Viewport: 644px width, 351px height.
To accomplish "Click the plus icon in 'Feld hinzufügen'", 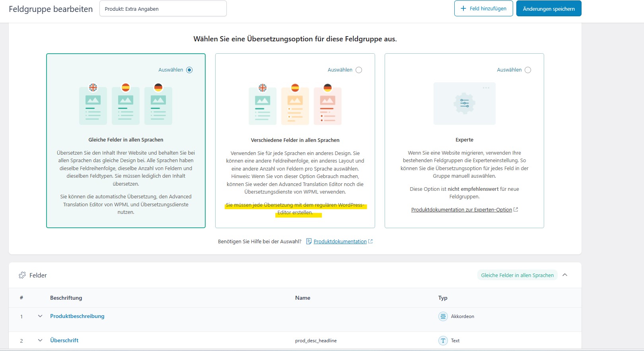I will 463,8.
